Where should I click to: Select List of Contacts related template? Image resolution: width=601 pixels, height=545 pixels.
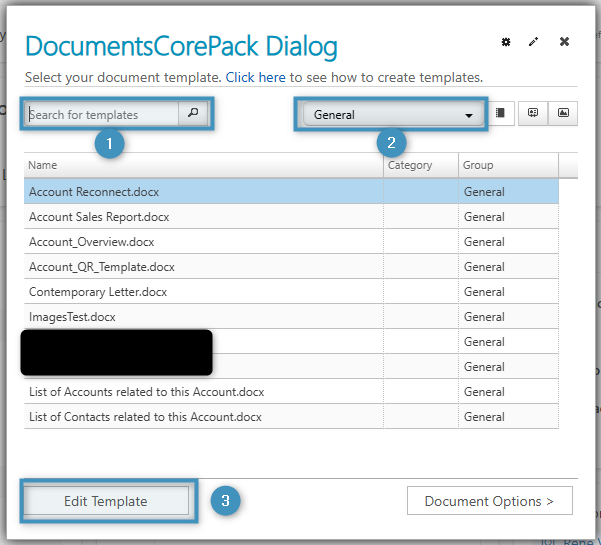point(145,417)
